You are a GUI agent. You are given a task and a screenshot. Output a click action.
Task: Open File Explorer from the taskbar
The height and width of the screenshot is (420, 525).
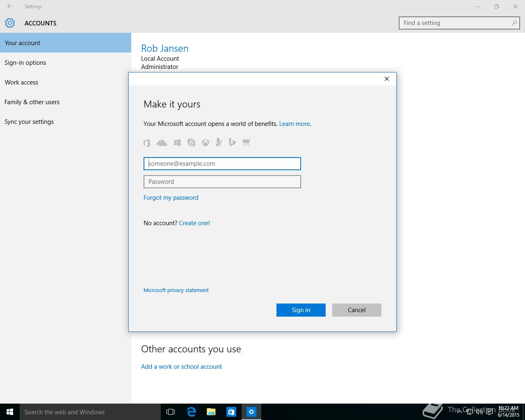click(211, 412)
